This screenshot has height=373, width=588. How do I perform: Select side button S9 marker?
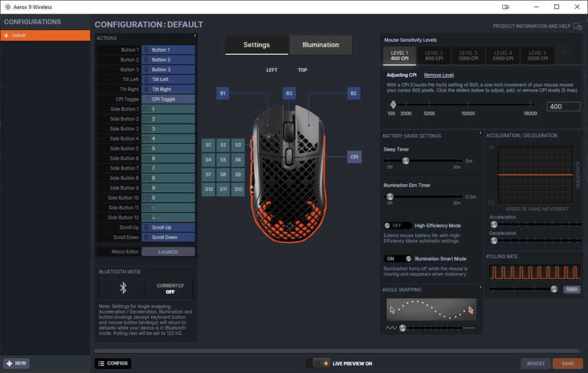238,175
